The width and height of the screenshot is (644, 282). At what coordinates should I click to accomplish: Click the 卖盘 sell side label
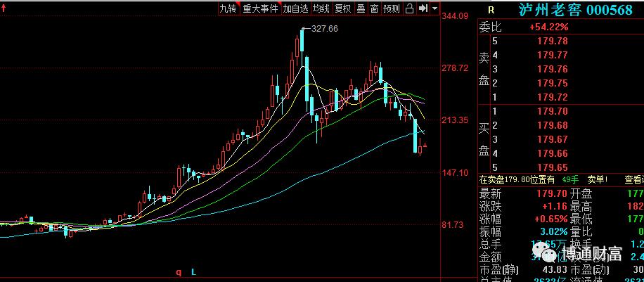tap(484, 70)
